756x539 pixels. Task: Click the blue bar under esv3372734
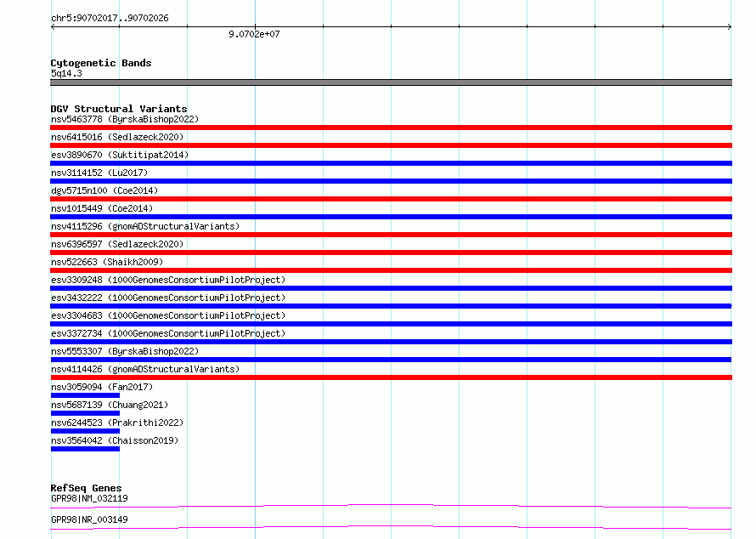pos(391,342)
